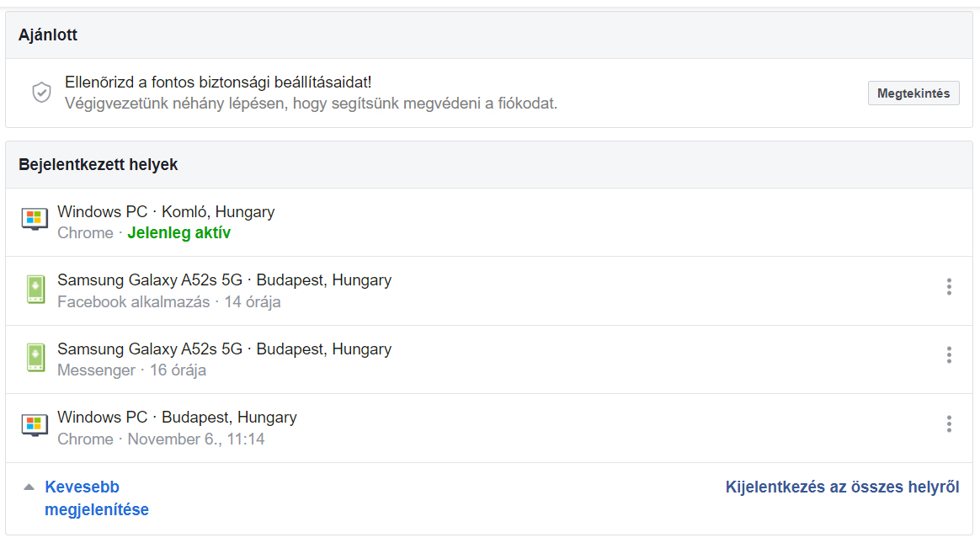The width and height of the screenshot is (980, 543).
Task: Click Kijelentkezés az összes helyről link
Action: 842,487
